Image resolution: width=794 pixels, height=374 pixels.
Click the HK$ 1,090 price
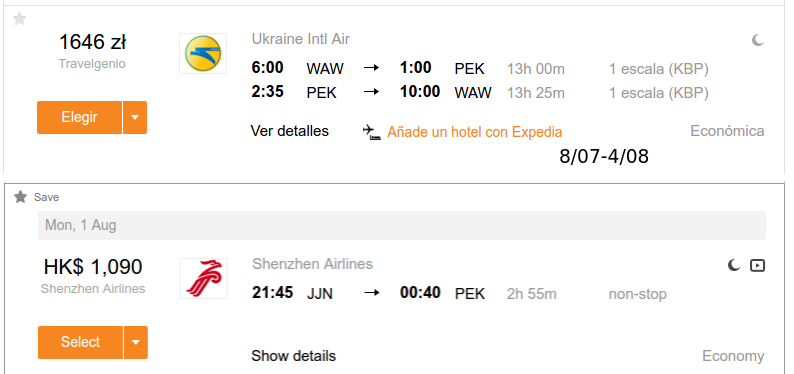pos(93,267)
